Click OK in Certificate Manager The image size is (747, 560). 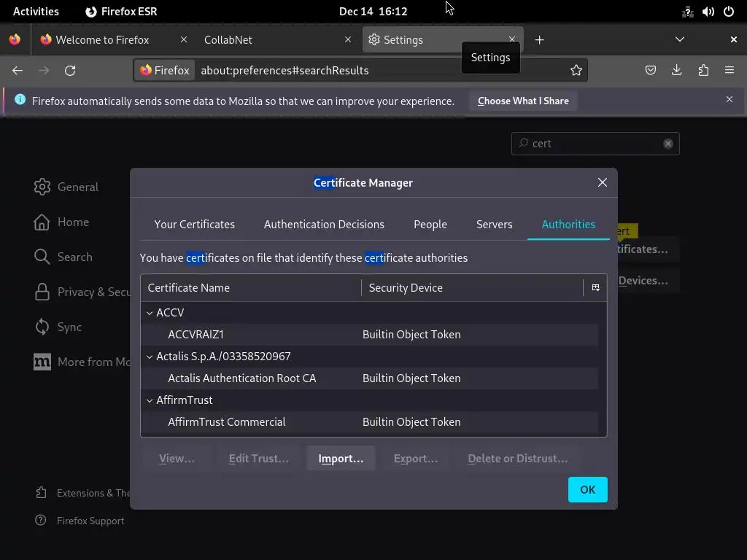(587, 489)
